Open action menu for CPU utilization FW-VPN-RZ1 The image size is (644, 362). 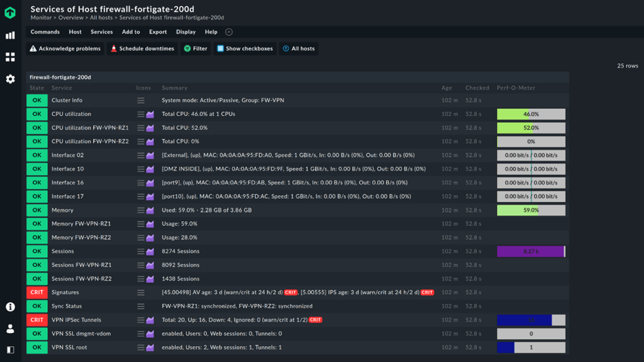click(141, 128)
